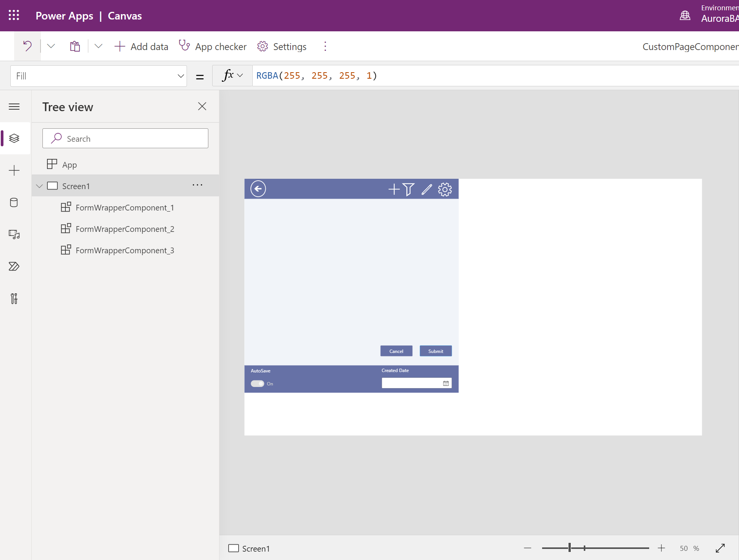Click the add (+) icon in the canvas toolbar

pos(393,189)
